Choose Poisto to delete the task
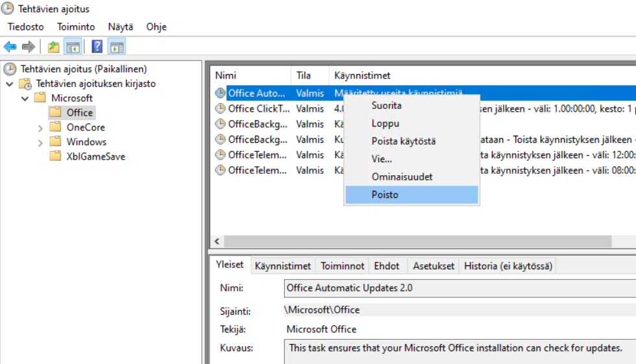Viewport: 636px width, 364px height. pyautogui.click(x=411, y=195)
